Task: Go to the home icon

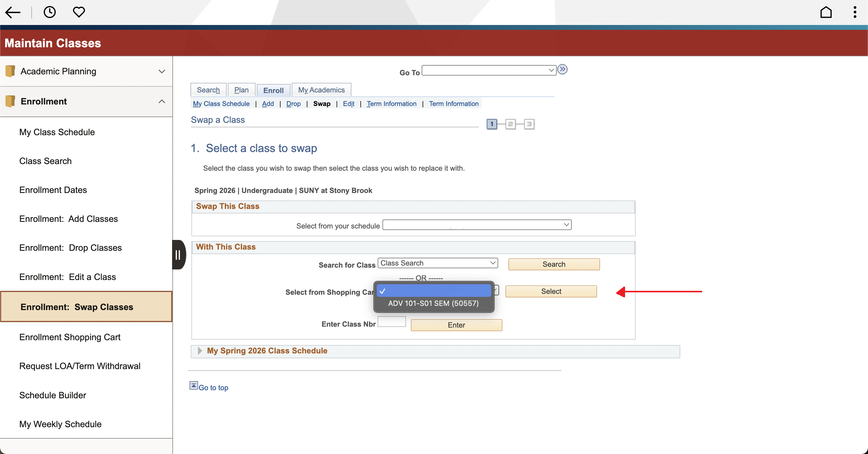Action: [826, 12]
